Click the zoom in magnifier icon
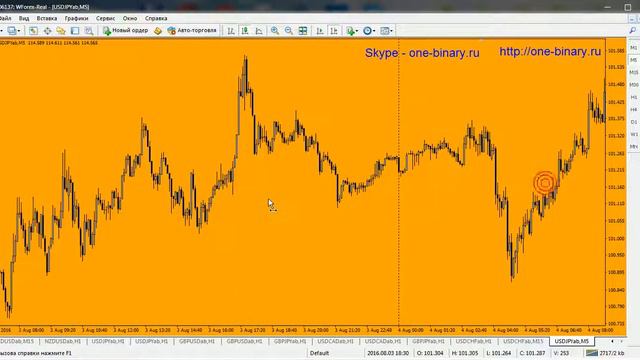Viewport: 640px width, 360px height. tap(275, 31)
